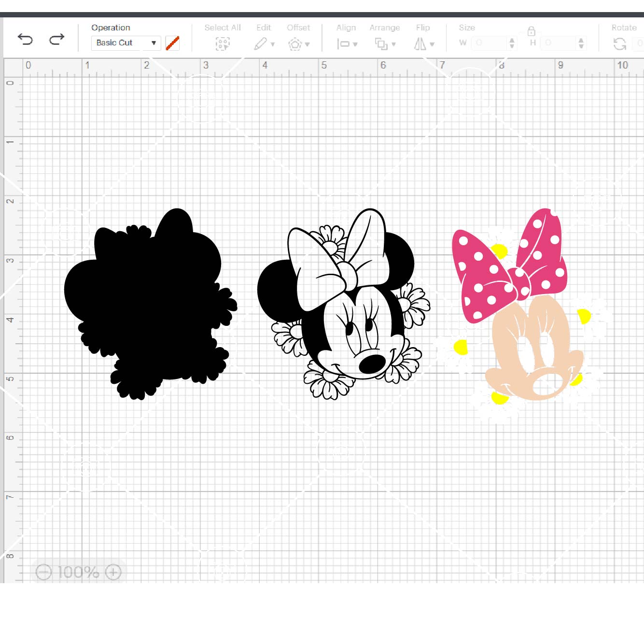The width and height of the screenshot is (644, 644).
Task: Select the black outline Minnie image
Action: click(344, 304)
